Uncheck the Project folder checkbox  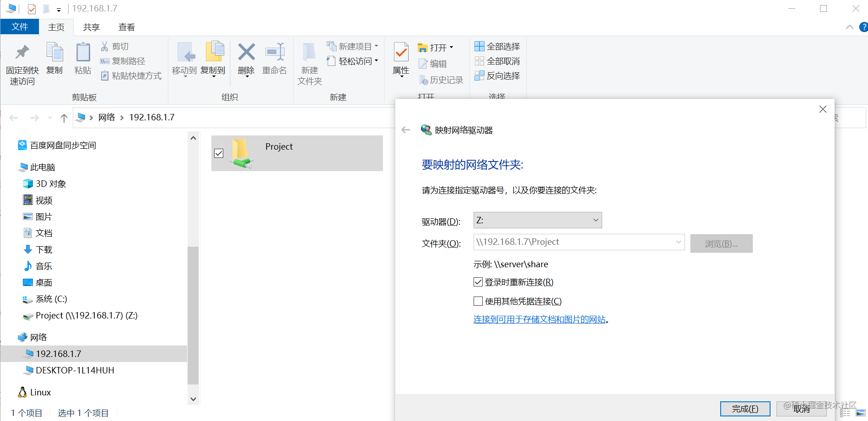[219, 153]
